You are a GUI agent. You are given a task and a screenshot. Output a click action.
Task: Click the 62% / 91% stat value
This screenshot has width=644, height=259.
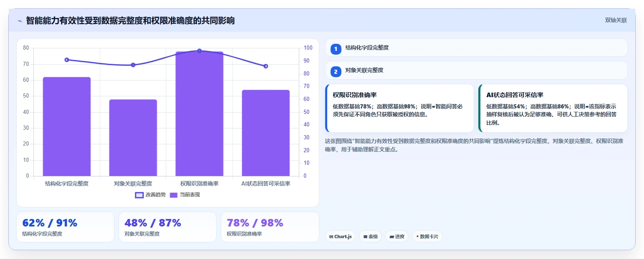point(50,223)
